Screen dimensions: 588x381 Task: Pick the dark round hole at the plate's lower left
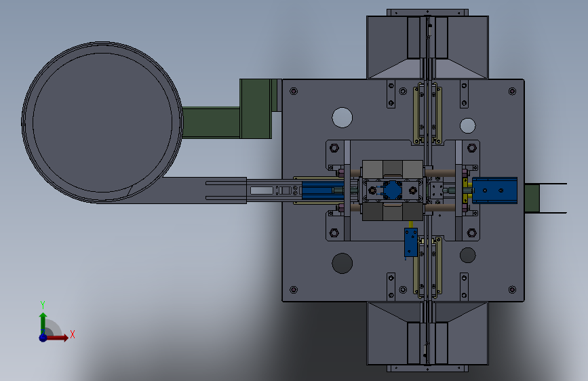point(342,263)
